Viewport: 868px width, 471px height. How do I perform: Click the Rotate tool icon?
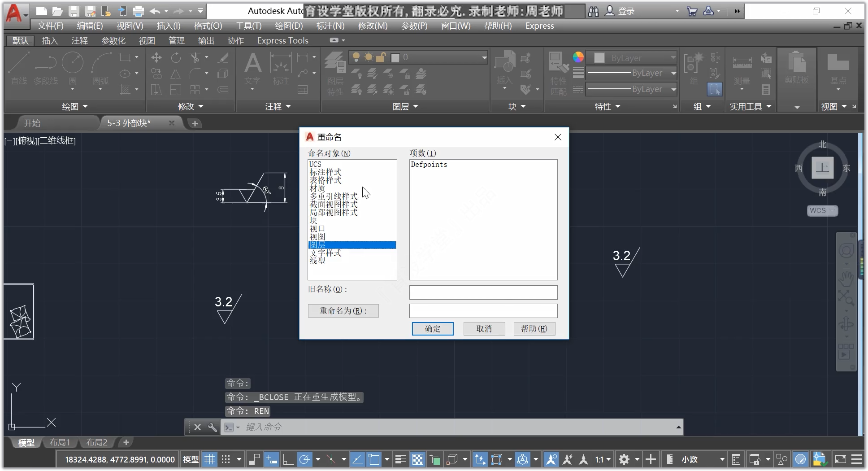[x=176, y=57]
